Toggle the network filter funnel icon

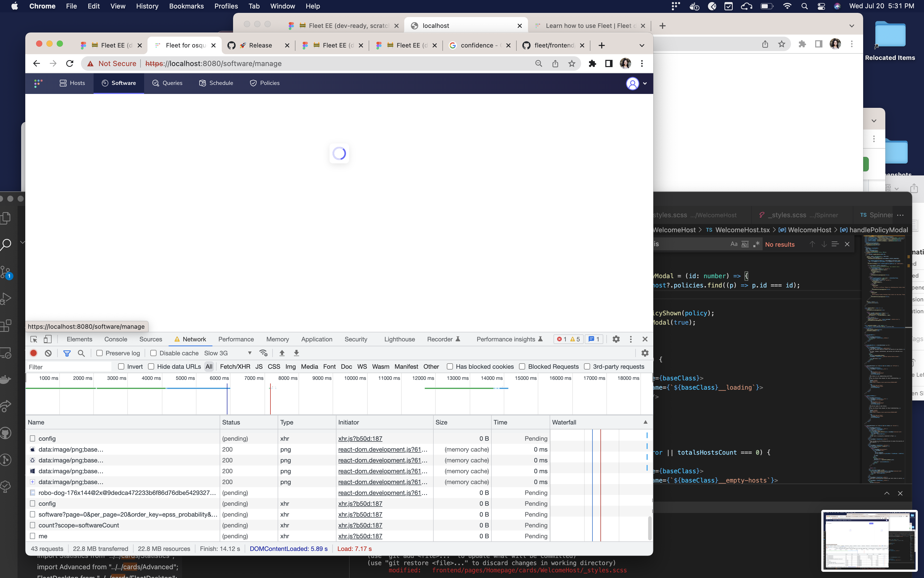[x=67, y=353]
